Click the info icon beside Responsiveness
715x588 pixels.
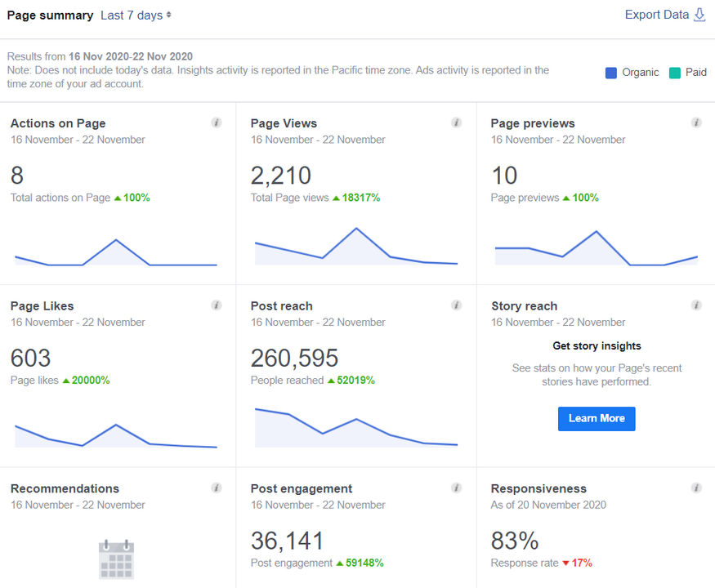tap(696, 488)
